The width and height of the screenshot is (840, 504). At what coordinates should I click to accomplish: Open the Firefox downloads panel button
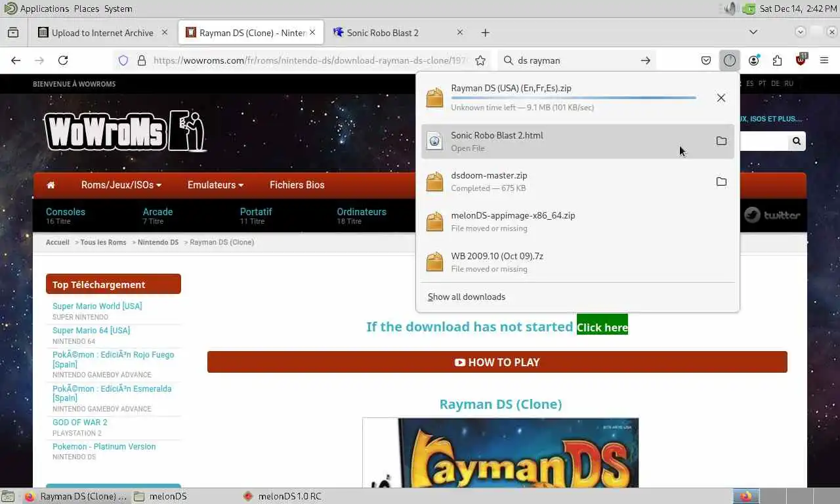730,60
